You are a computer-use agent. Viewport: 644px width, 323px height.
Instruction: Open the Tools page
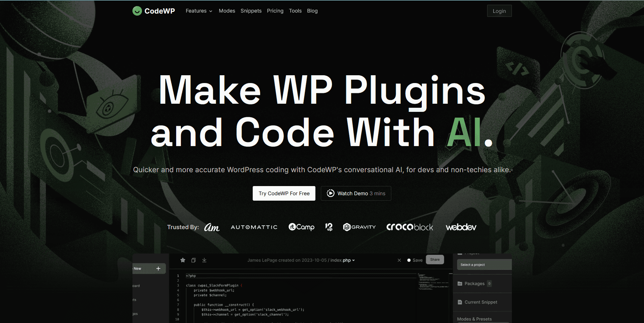point(295,11)
